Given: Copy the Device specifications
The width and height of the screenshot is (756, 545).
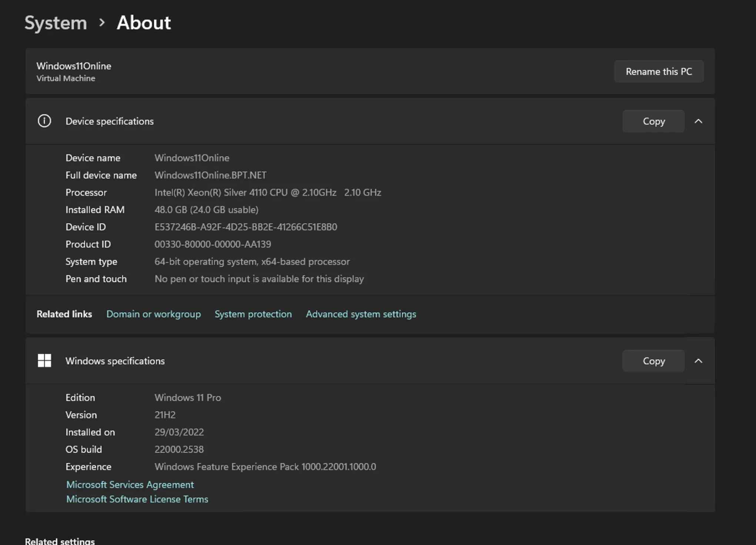Looking at the screenshot, I should [x=653, y=121].
